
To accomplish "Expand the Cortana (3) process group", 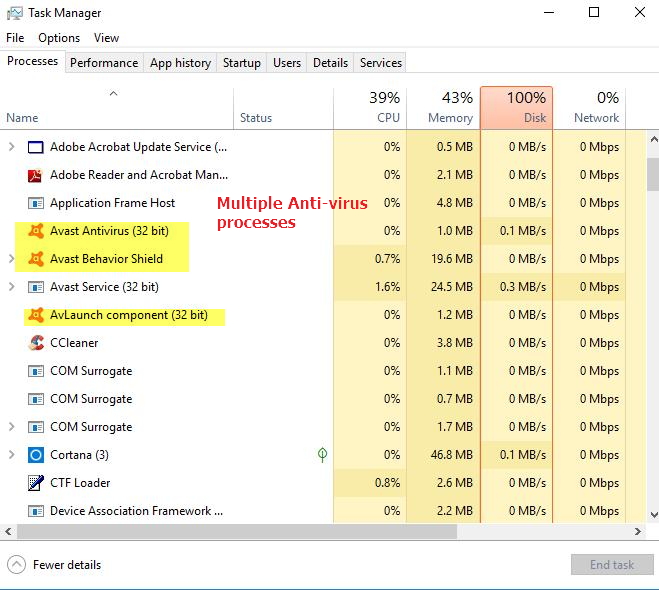I will (x=11, y=455).
